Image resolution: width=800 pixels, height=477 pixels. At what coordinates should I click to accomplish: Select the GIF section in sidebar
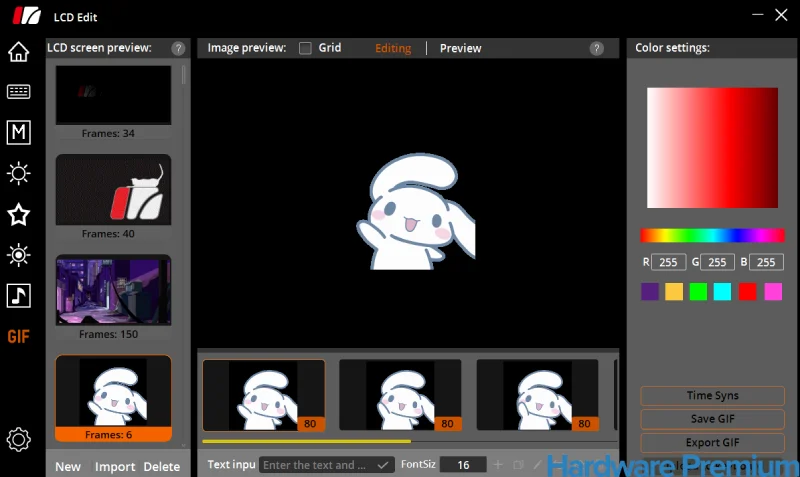pyautogui.click(x=18, y=337)
